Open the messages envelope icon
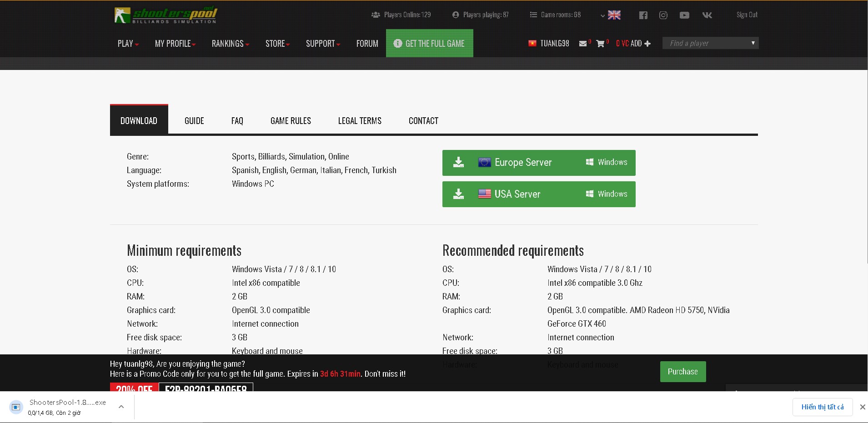This screenshot has width=868, height=423. point(582,44)
